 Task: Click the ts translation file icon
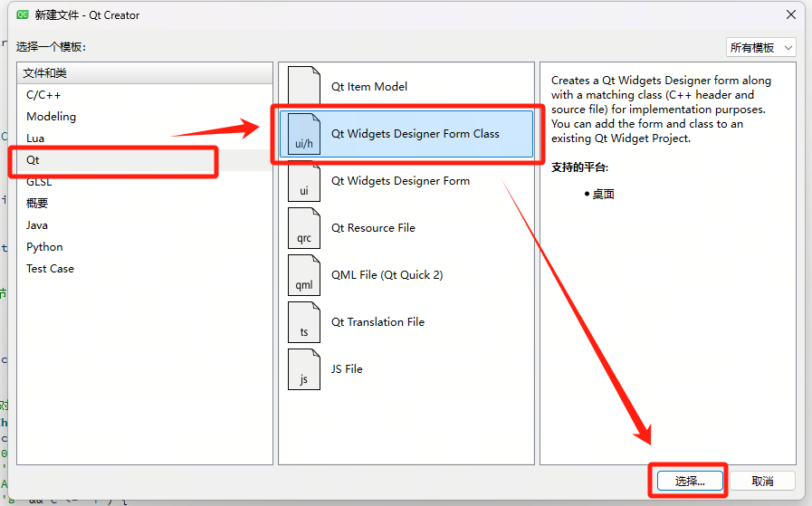coord(304,322)
